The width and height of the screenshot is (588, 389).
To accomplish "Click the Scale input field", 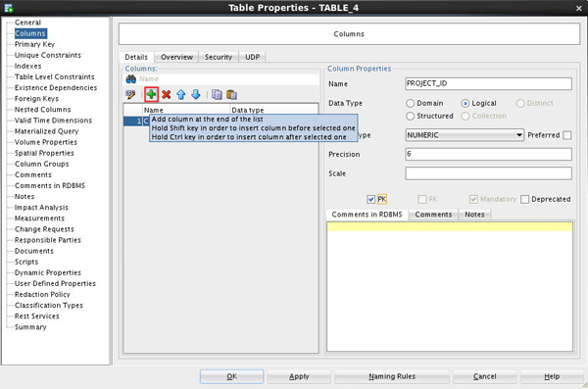I will (x=488, y=173).
